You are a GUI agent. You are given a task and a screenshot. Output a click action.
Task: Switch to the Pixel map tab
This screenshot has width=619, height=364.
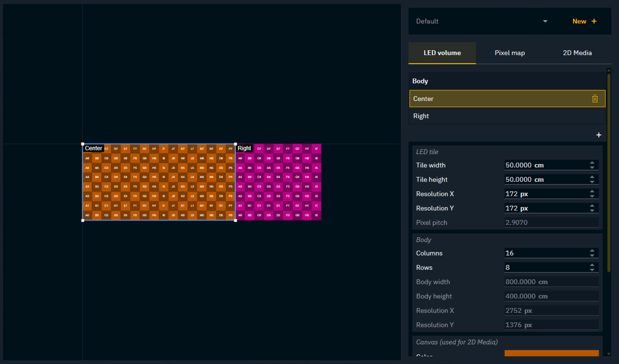point(509,53)
